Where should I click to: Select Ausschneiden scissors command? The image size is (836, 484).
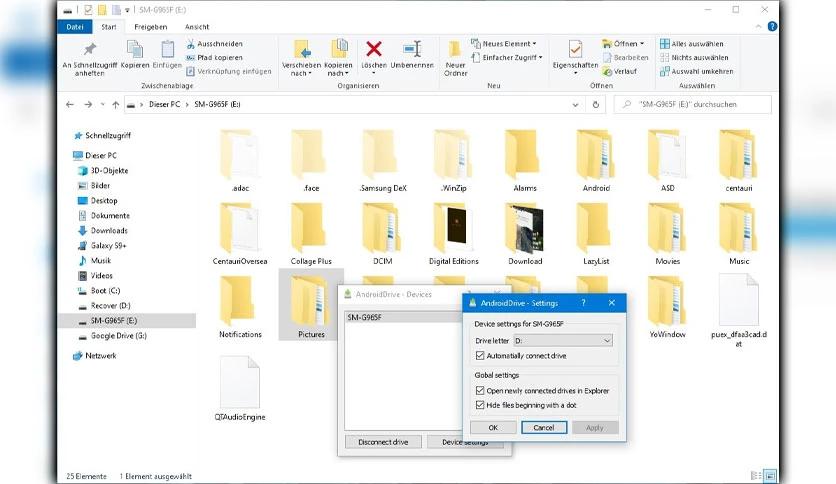click(214, 44)
